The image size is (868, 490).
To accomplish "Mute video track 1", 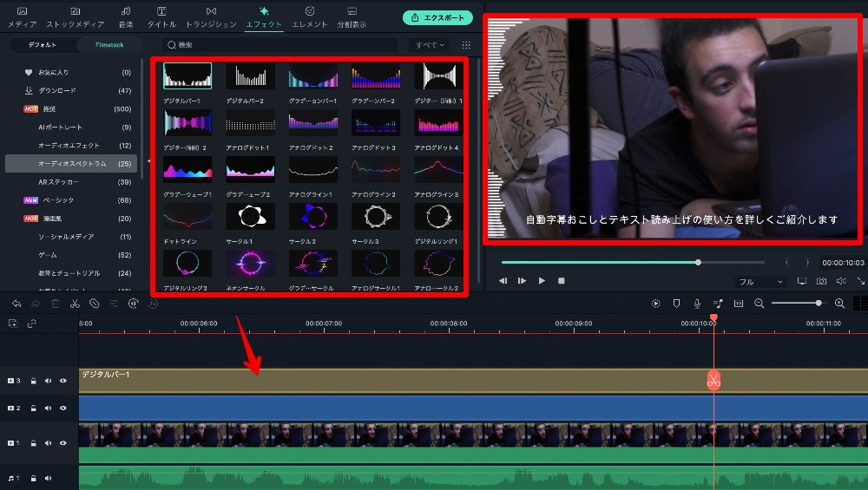I will [48, 443].
